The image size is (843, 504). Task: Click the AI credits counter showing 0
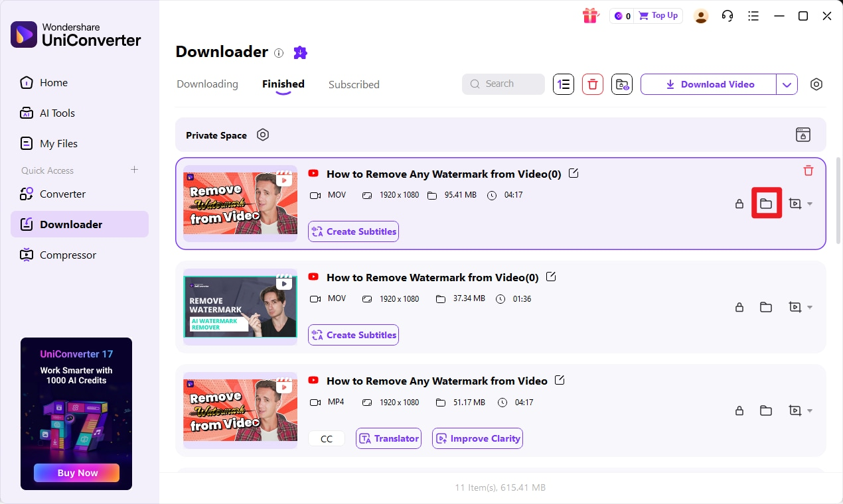pyautogui.click(x=622, y=16)
